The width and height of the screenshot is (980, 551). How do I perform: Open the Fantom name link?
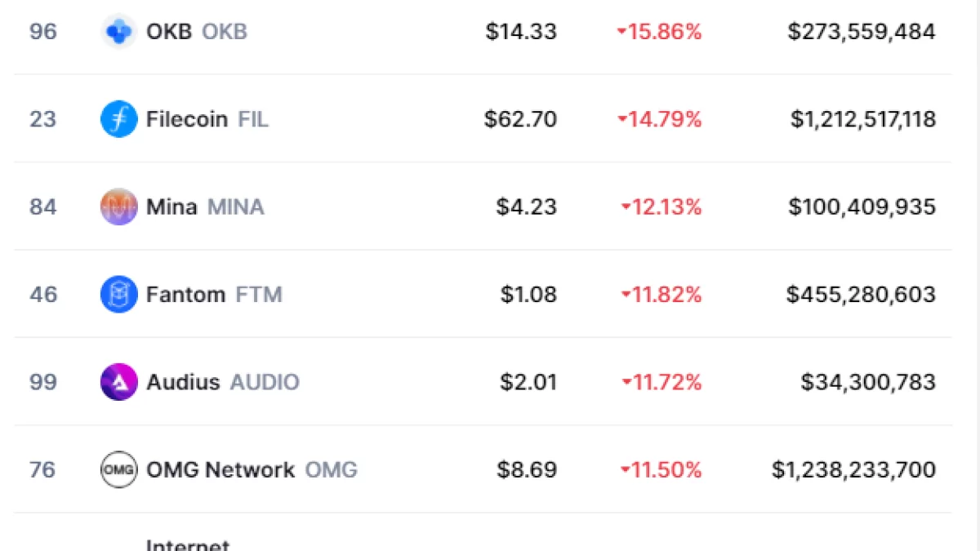click(185, 295)
